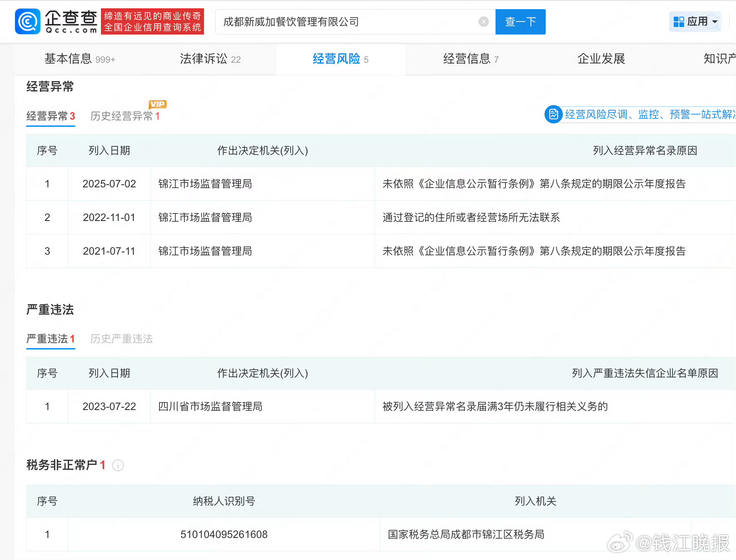Go to the 经营信息 tab

(471, 59)
